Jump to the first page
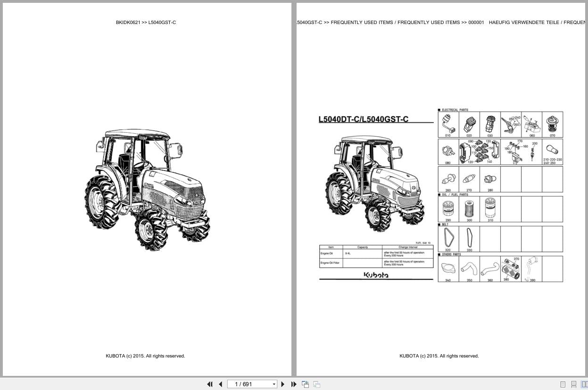 click(210, 384)
